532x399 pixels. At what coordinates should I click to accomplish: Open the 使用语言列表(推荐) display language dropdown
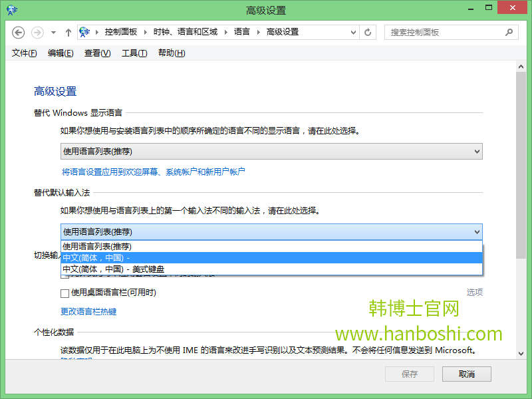click(476, 151)
